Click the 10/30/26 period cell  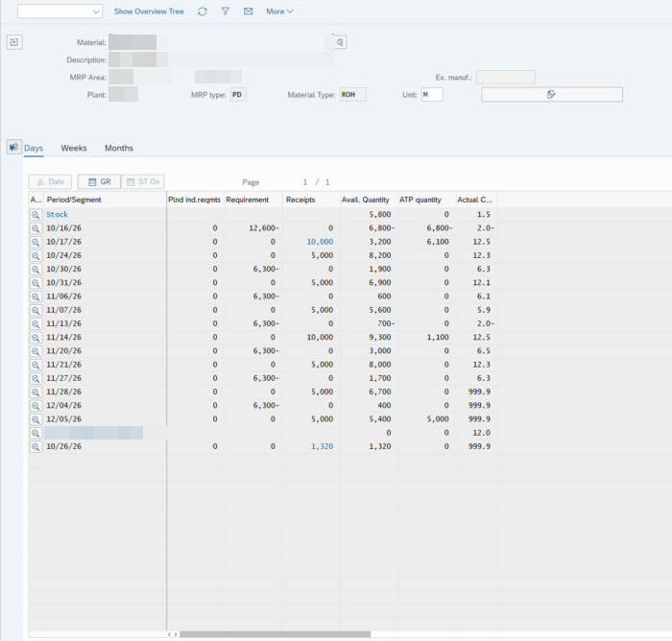point(64,269)
